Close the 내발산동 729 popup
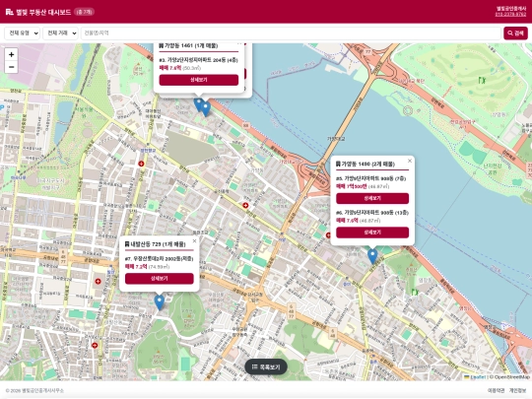Image resolution: width=532 pixels, height=399 pixels. [194, 241]
